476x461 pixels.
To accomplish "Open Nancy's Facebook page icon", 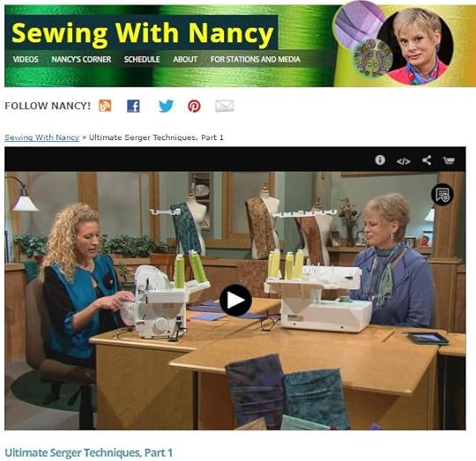I will [133, 106].
